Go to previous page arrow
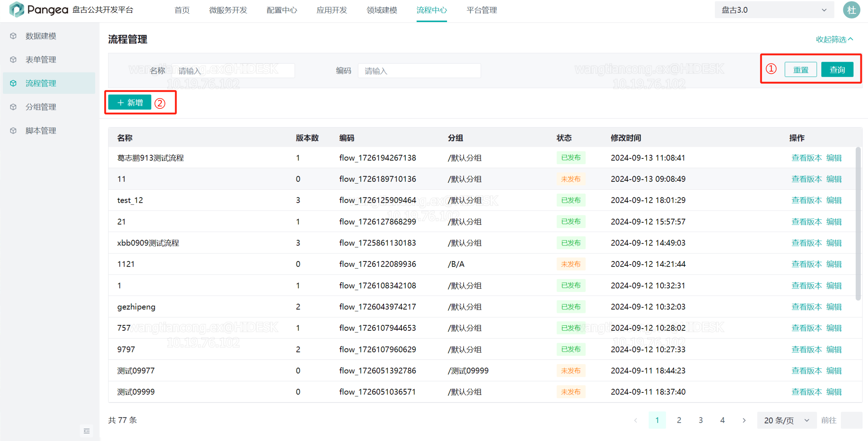The height and width of the screenshot is (441, 868). point(636,420)
